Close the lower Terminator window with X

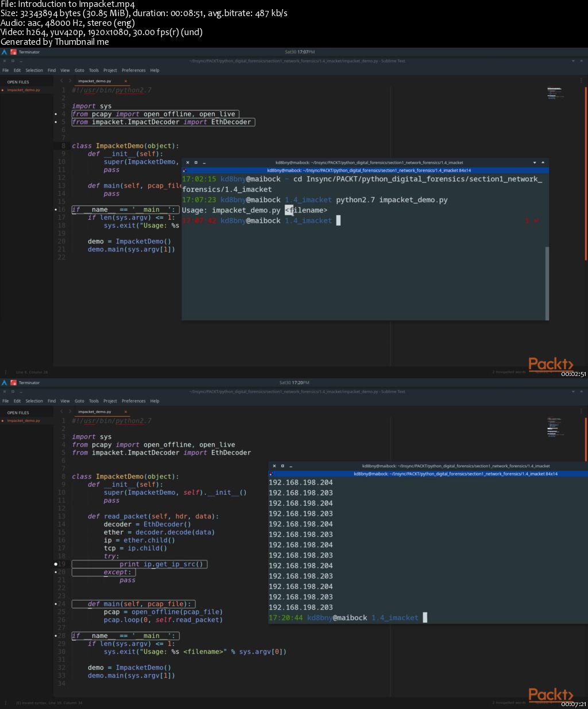coord(274,466)
